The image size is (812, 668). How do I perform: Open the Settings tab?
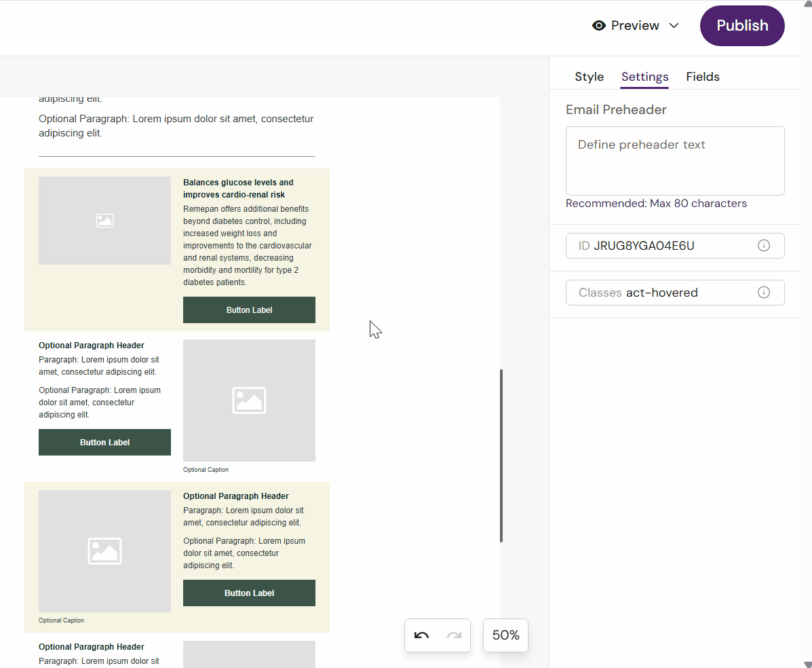(x=644, y=77)
